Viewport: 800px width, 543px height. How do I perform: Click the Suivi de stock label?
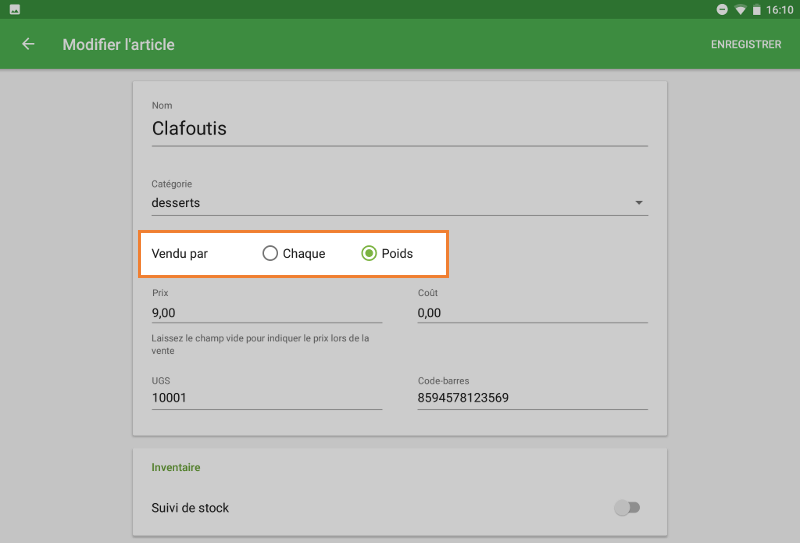coord(190,508)
